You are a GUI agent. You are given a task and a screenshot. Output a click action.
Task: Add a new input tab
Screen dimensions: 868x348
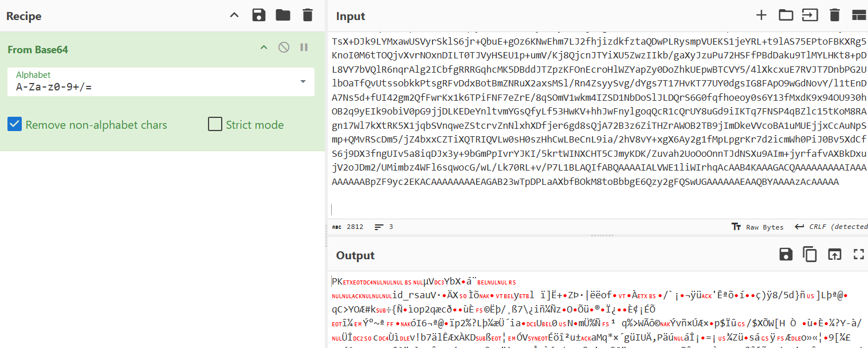(x=761, y=15)
